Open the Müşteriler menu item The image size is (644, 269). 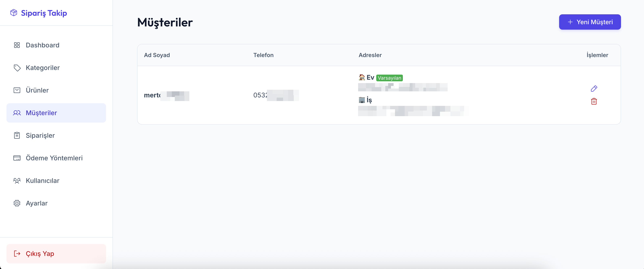click(56, 113)
